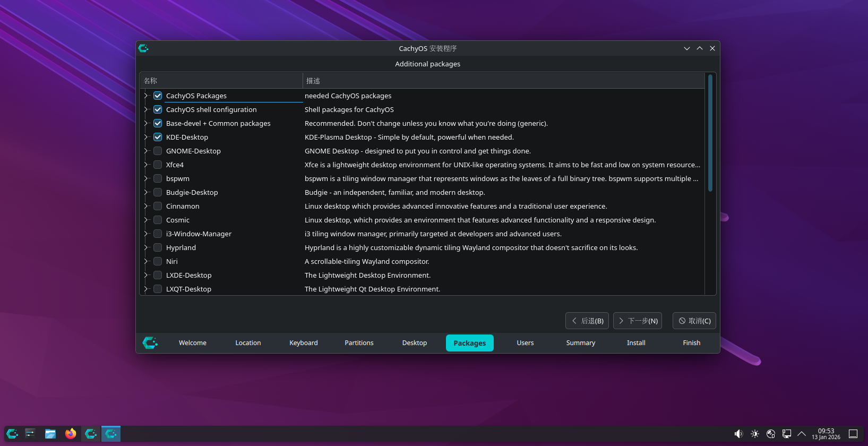Expand the Xfce4 package group

(146, 165)
